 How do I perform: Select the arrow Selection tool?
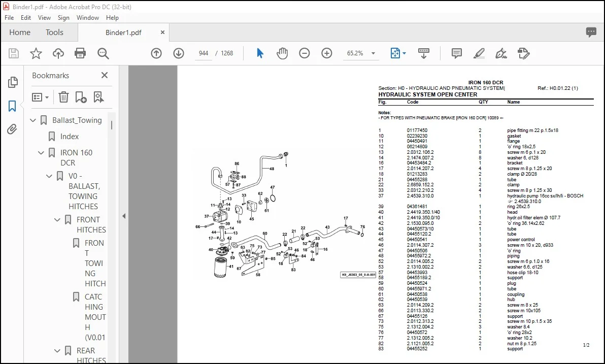pos(260,53)
